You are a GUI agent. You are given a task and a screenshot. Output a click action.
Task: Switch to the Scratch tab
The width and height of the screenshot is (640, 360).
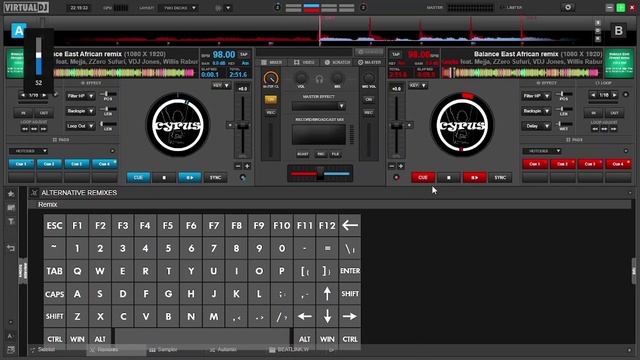338,62
